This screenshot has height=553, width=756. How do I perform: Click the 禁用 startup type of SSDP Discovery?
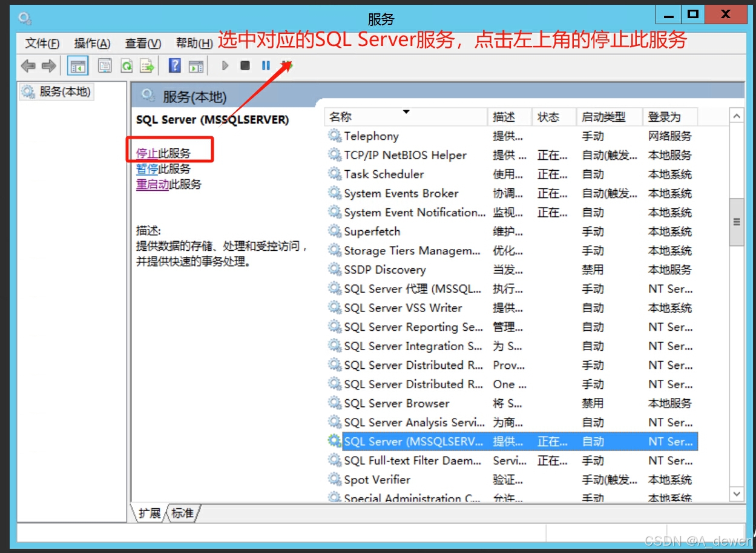click(x=593, y=270)
